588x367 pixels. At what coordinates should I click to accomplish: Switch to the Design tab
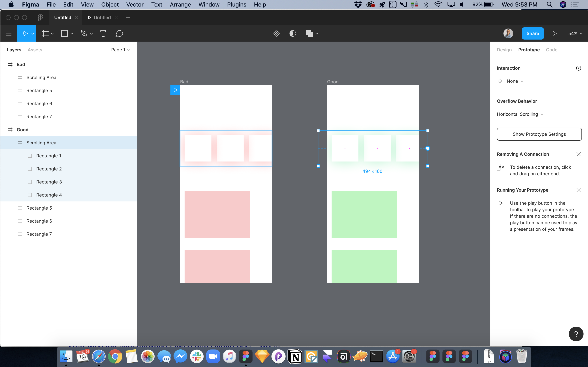click(x=504, y=50)
